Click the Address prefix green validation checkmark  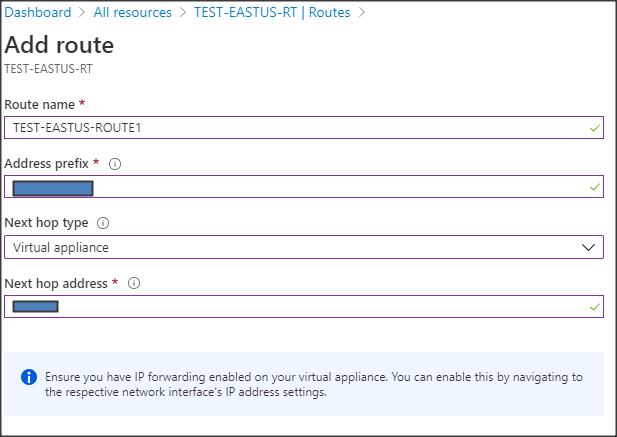(x=595, y=187)
